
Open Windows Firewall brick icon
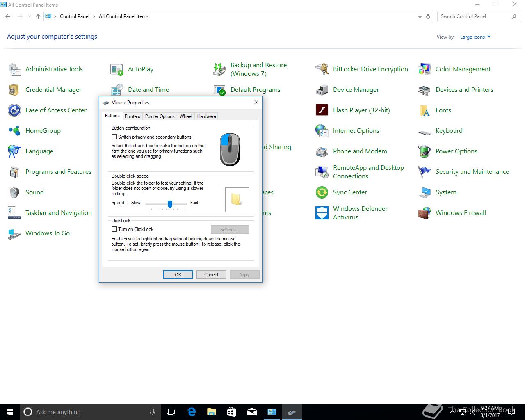pyautogui.click(x=425, y=213)
